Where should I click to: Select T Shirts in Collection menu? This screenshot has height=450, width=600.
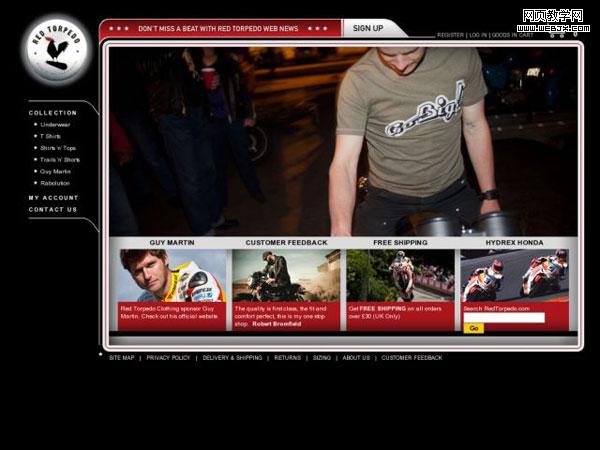[50, 136]
